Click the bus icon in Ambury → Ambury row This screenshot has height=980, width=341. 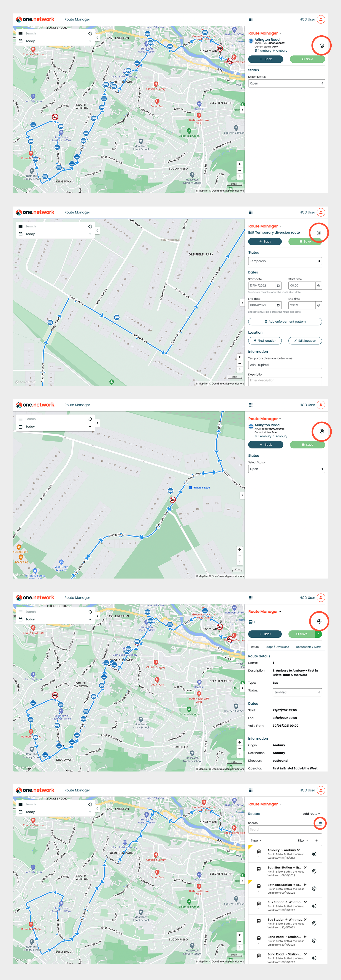(259, 852)
